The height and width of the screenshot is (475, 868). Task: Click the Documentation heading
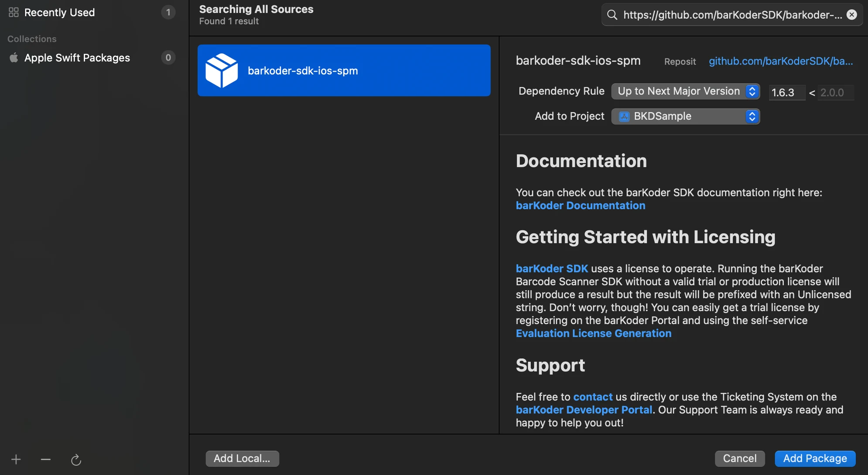click(x=581, y=161)
